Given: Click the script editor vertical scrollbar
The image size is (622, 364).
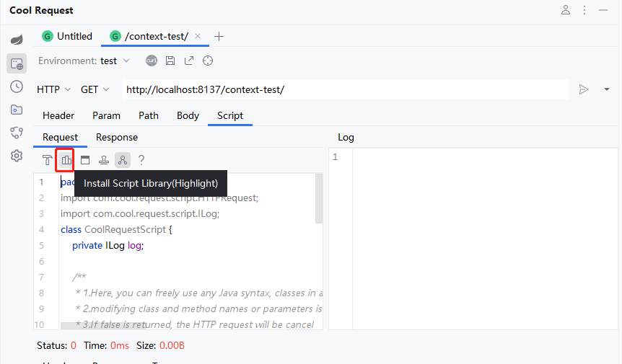Looking at the screenshot, I should click(319, 199).
